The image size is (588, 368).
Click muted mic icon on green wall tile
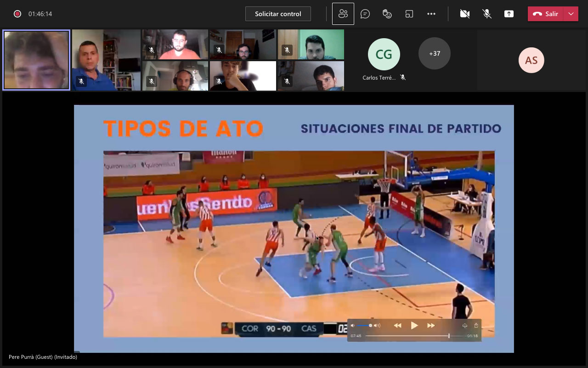(287, 50)
